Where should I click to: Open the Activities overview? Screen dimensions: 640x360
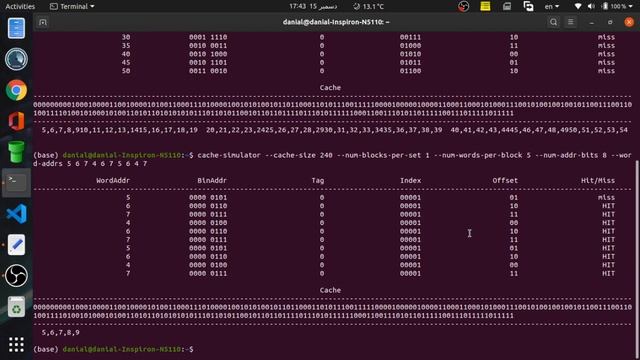(20, 7)
